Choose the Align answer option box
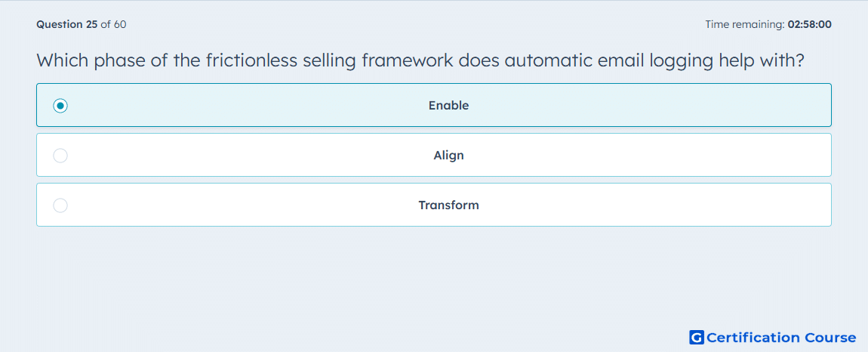 pos(434,155)
